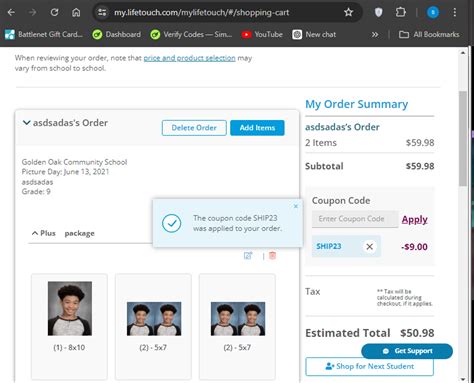Open Battlenet Gift Card bookmark
Screen dimensions: 474x383
43,34
